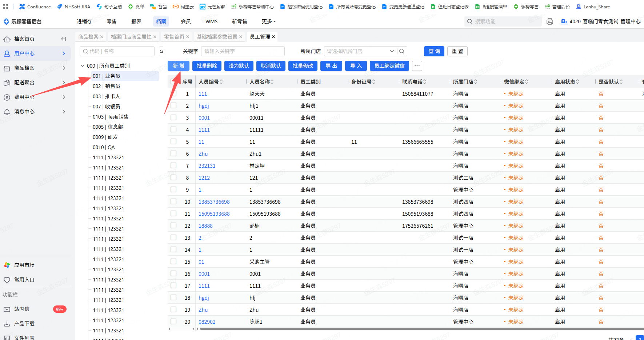Click the 新增 button
Screen dimensions: 644x340
(x=179, y=66)
